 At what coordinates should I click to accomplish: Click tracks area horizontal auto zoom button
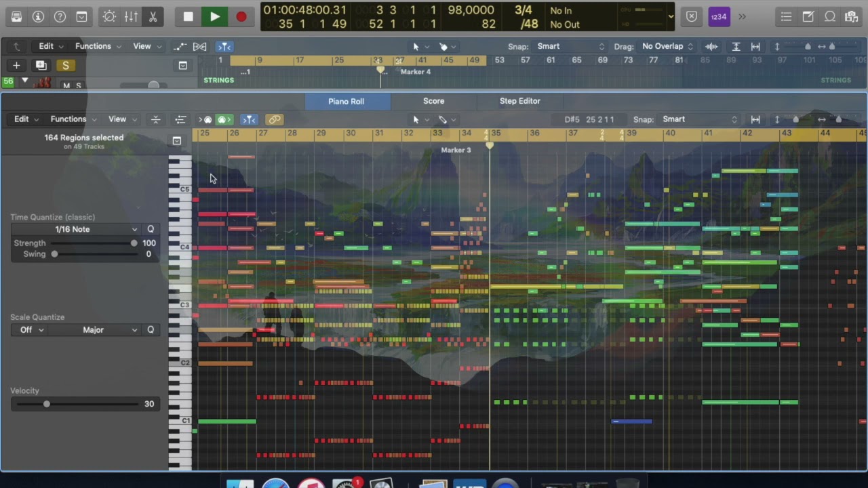point(755,46)
